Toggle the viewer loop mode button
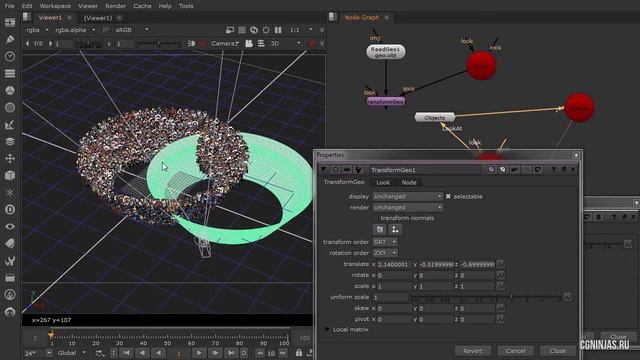640x360 pixels. (x=100, y=353)
